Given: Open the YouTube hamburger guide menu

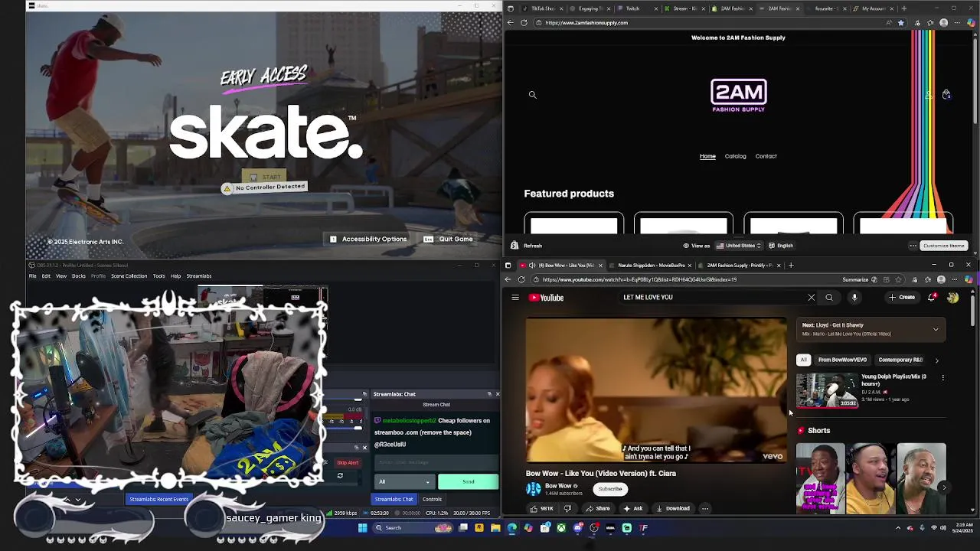Looking at the screenshot, I should (x=515, y=298).
